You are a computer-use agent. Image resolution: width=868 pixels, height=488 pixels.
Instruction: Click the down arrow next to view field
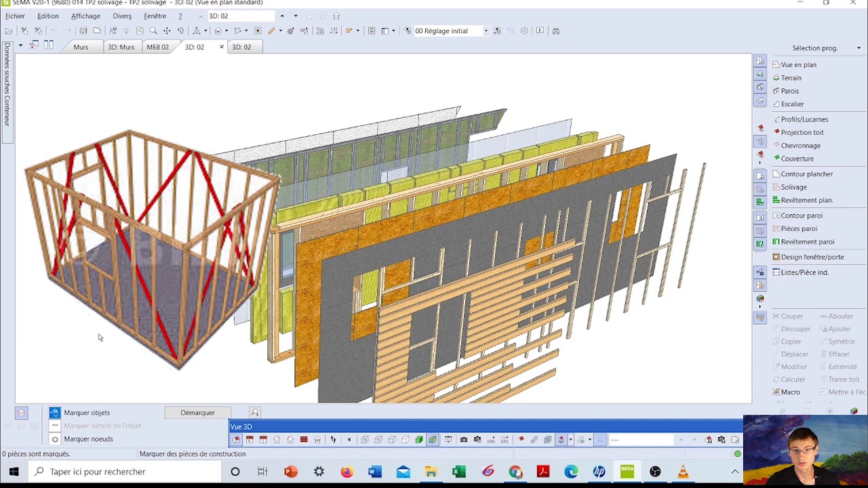tap(295, 16)
